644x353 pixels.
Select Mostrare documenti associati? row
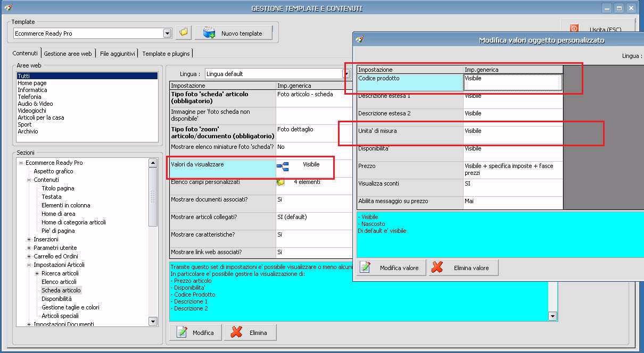(261, 204)
